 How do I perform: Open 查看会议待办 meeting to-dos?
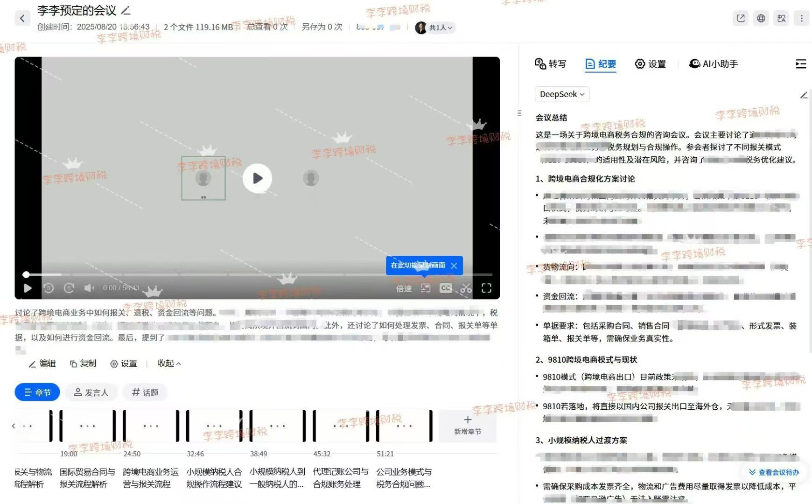774,472
